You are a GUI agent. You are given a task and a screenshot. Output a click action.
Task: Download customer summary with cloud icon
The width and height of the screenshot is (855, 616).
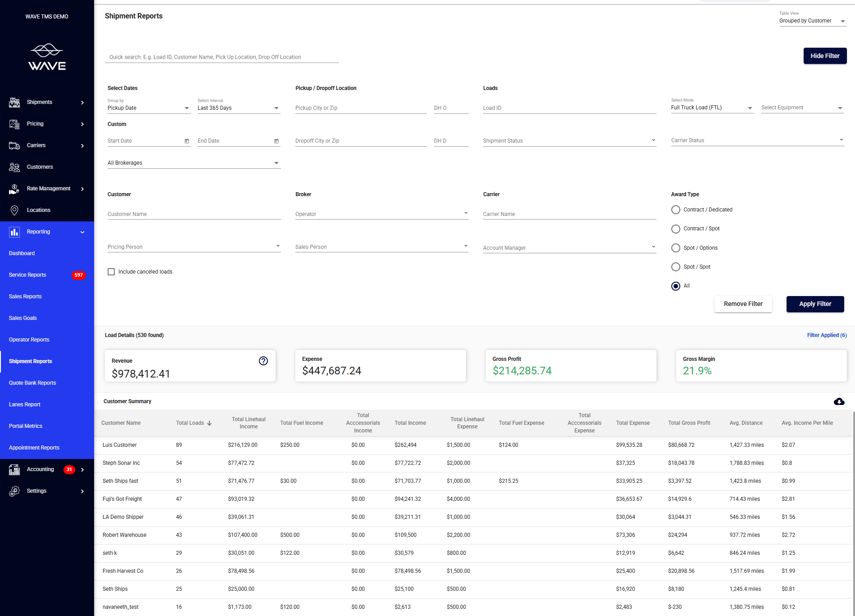pos(839,401)
